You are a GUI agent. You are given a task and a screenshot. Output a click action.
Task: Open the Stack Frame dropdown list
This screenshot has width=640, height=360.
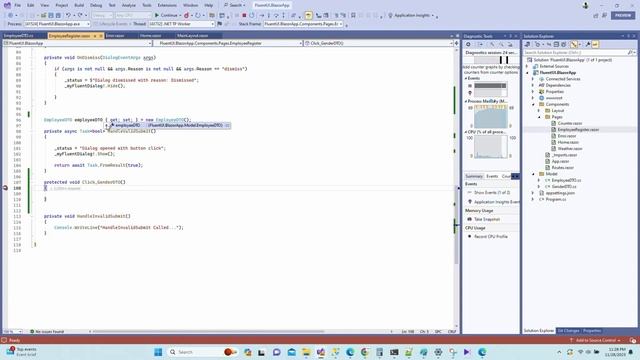[x=303, y=24]
